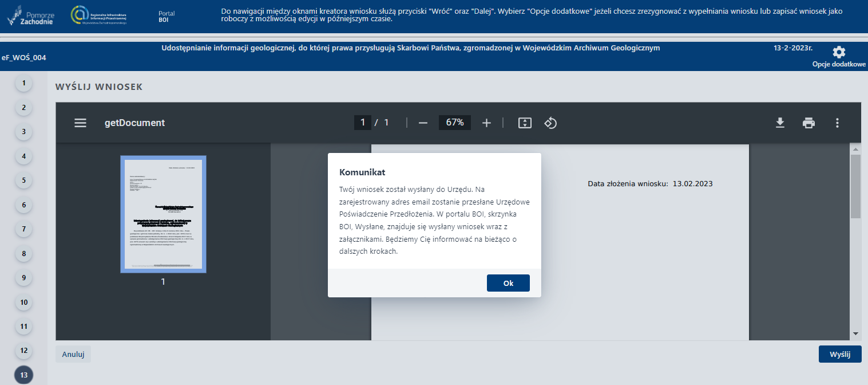Go to wizard step 1
The height and width of the screenshot is (385, 868).
[x=23, y=83]
